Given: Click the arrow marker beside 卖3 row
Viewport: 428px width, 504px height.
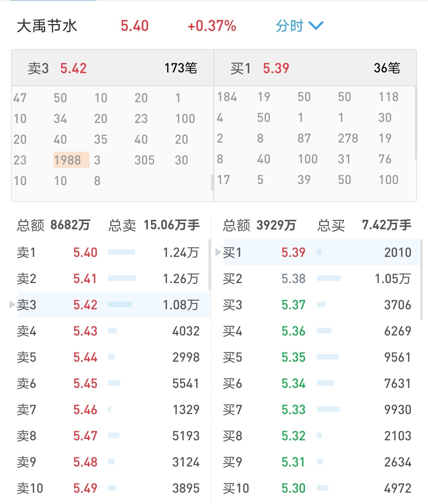Looking at the screenshot, I should click(x=12, y=305).
